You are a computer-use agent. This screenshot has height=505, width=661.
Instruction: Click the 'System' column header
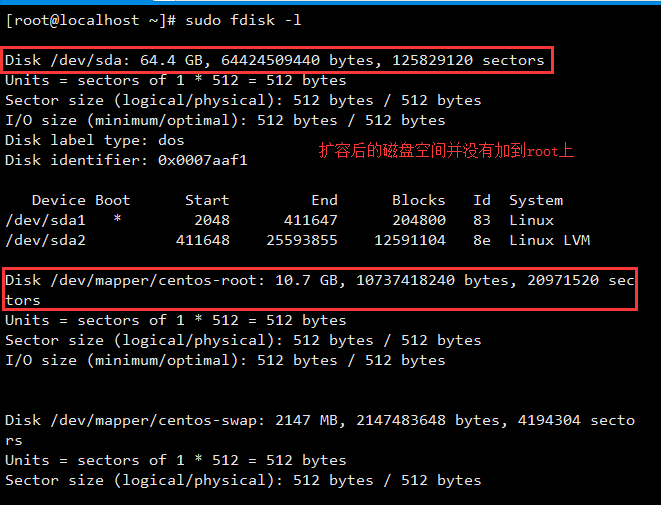point(536,201)
